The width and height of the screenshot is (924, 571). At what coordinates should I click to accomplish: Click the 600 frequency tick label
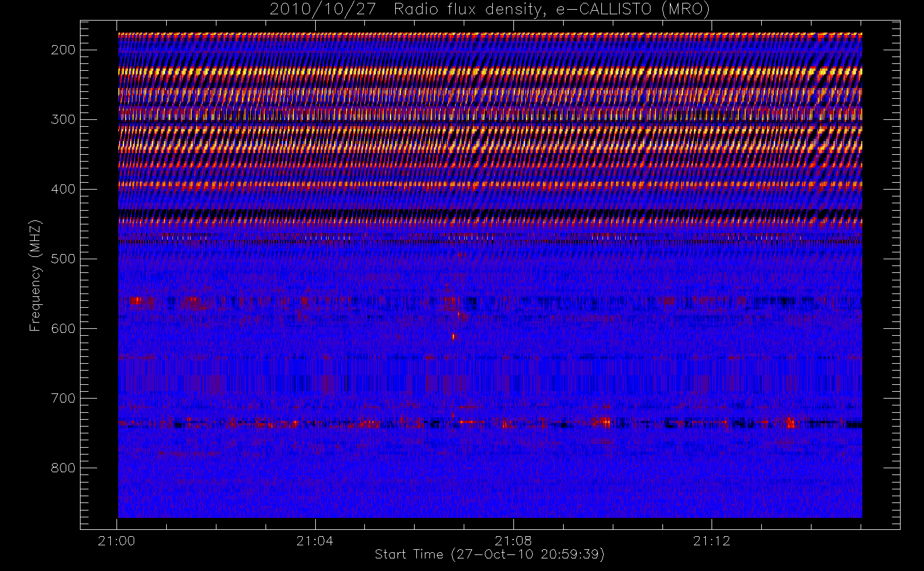pyautogui.click(x=63, y=328)
